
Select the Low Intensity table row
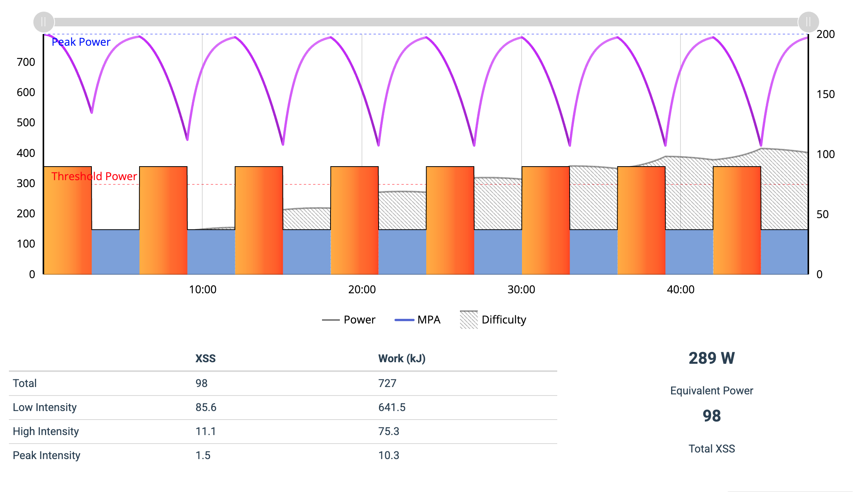pyautogui.click(x=45, y=407)
